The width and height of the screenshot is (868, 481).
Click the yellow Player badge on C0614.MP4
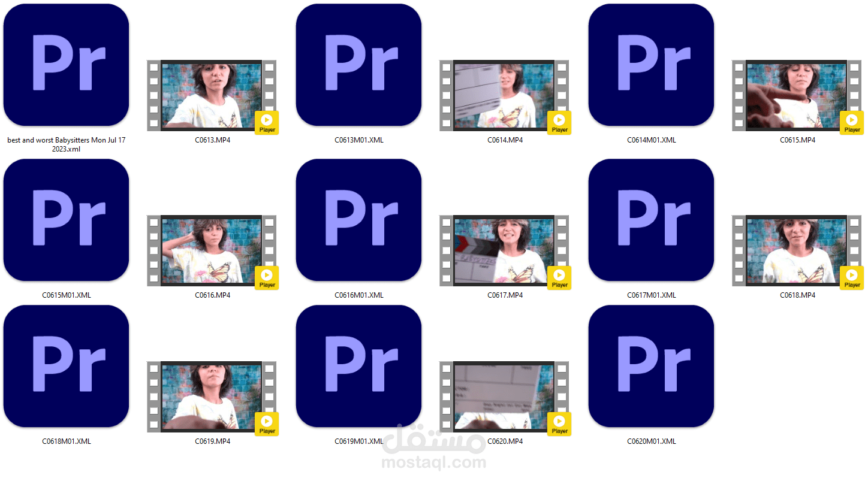(x=559, y=123)
